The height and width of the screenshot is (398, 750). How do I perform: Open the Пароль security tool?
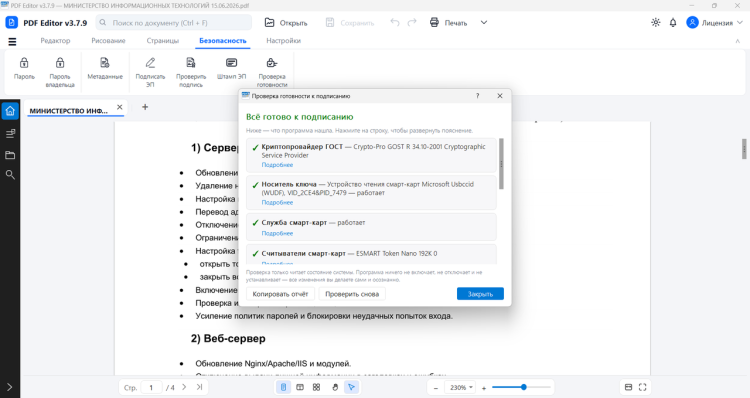24,69
